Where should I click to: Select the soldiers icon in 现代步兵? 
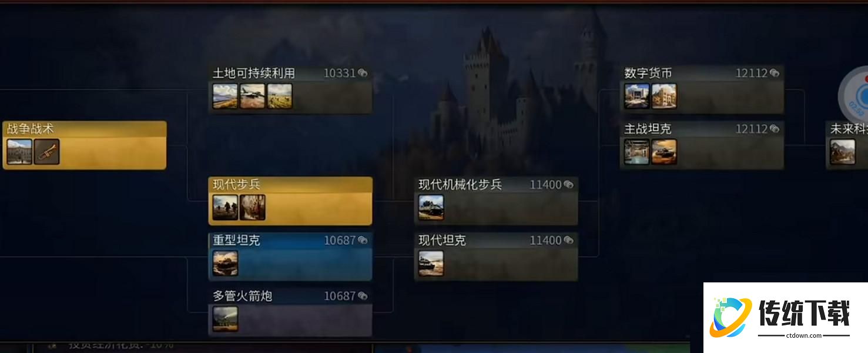click(x=225, y=207)
